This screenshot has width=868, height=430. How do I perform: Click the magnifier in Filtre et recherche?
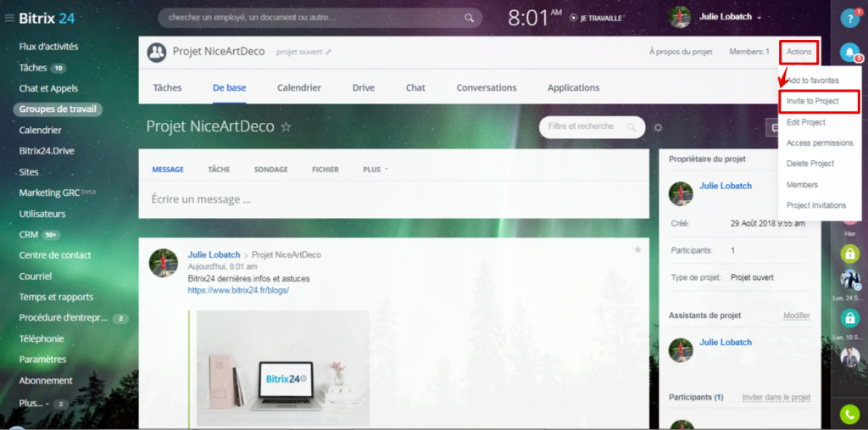[632, 127]
